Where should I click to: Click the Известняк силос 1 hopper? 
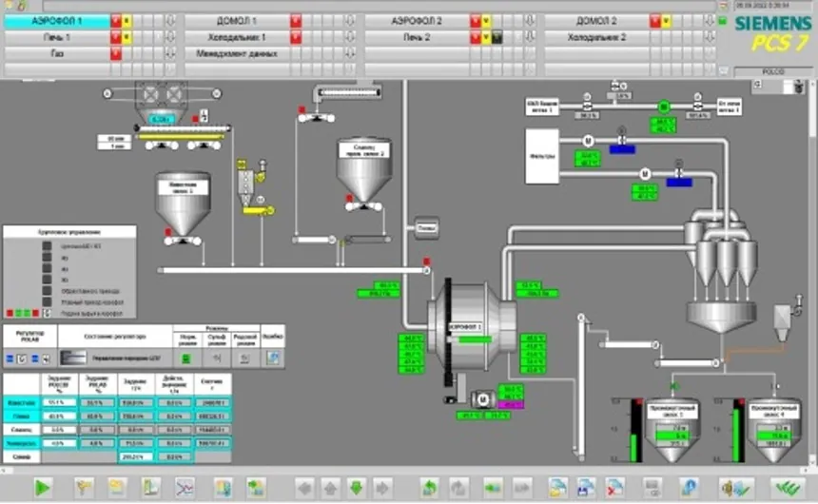[183, 204]
